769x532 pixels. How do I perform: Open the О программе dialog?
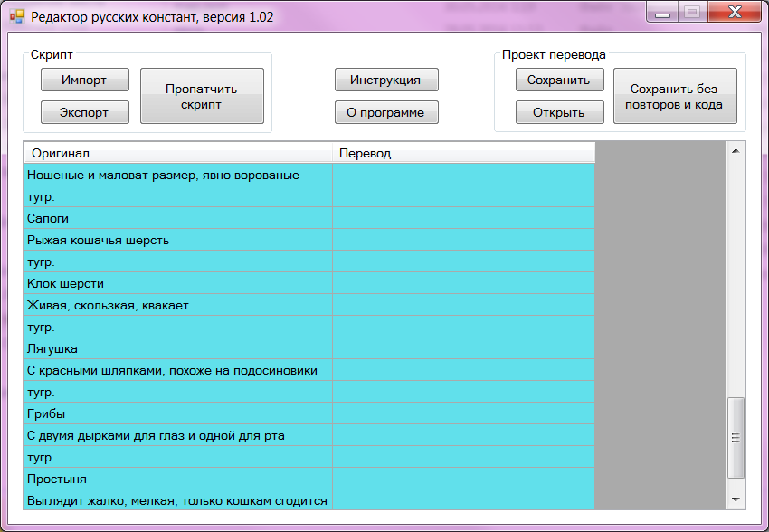[386, 112]
